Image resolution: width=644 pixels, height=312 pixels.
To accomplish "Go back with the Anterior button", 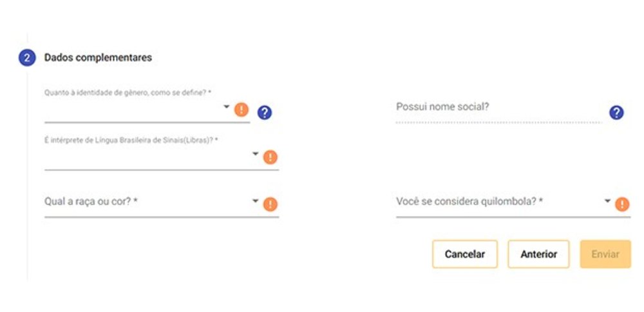I will point(539,254).
